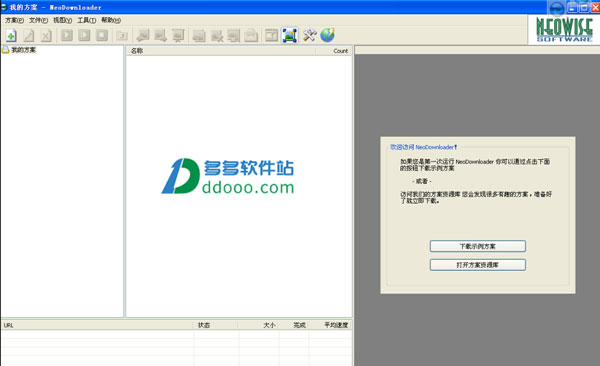The width and height of the screenshot is (600, 366).
Task: Open the 帮助(H) menu
Action: 111,20
